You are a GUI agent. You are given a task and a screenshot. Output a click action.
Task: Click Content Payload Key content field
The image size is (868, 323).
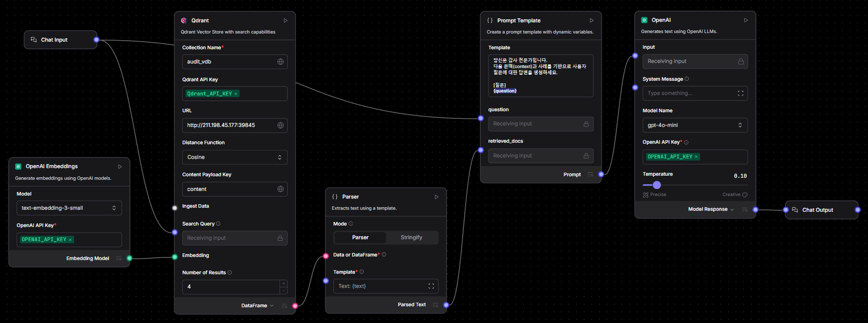[x=234, y=189]
